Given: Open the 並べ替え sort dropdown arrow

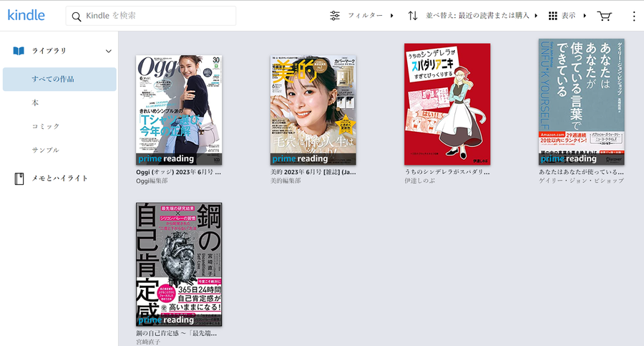Looking at the screenshot, I should point(536,16).
